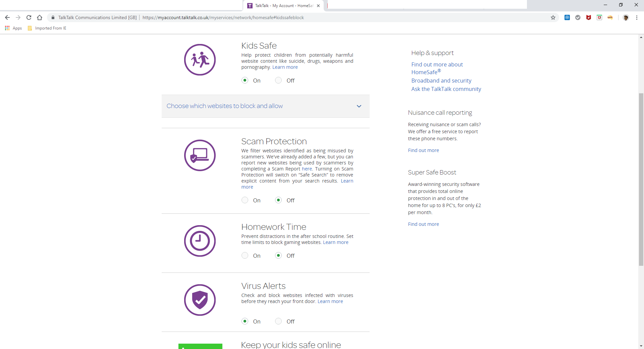Open the Imported From IE bookmarks folder
The height and width of the screenshot is (349, 644).
pos(47,28)
